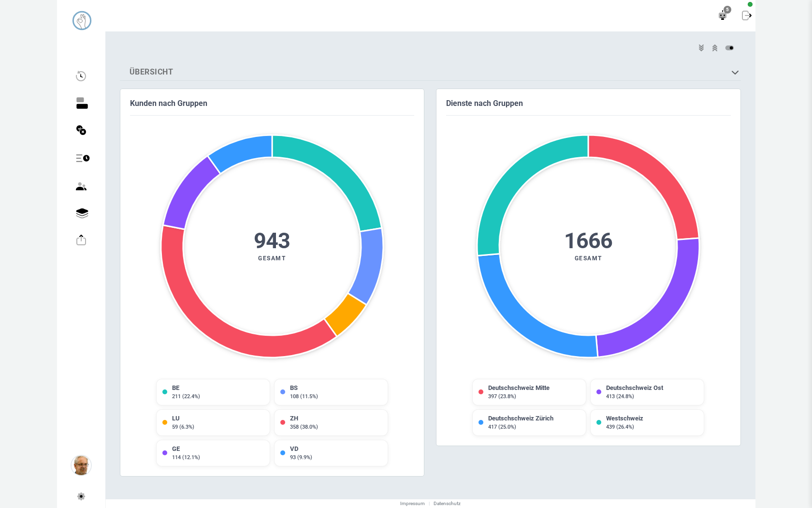812x508 pixels.
Task: Toggle BS legend entry
Action: click(x=331, y=392)
